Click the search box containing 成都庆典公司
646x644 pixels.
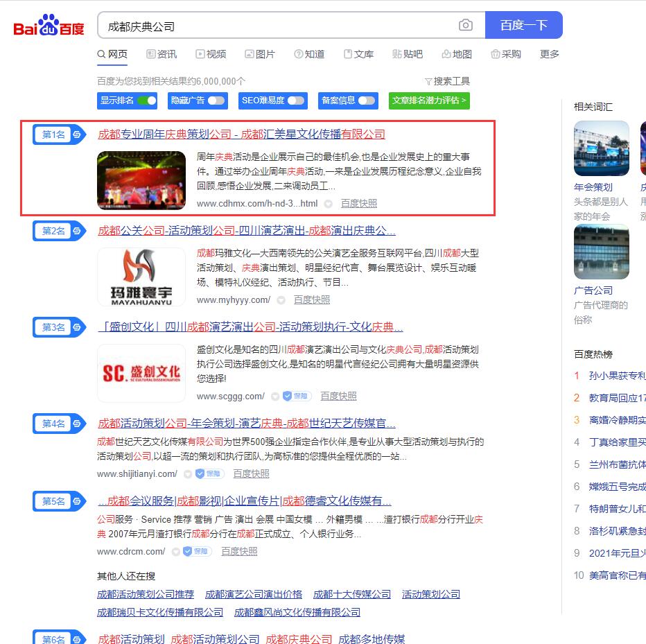[277, 26]
